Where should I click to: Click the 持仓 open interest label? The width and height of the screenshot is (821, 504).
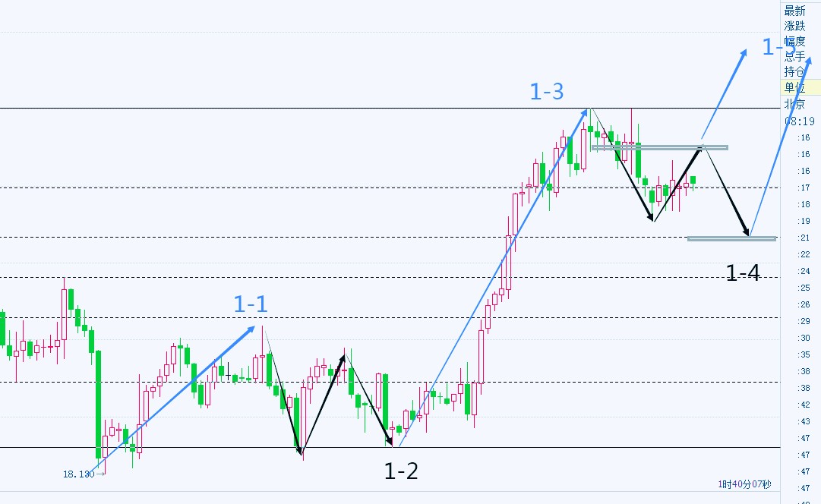[x=794, y=71]
